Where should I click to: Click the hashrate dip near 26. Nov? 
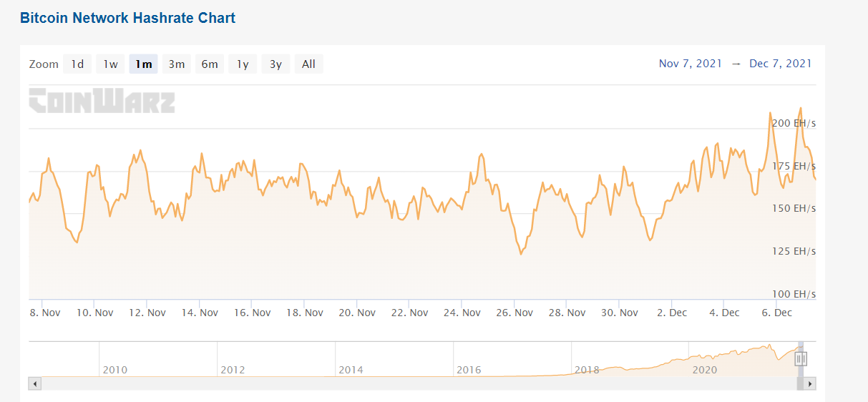[521, 253]
